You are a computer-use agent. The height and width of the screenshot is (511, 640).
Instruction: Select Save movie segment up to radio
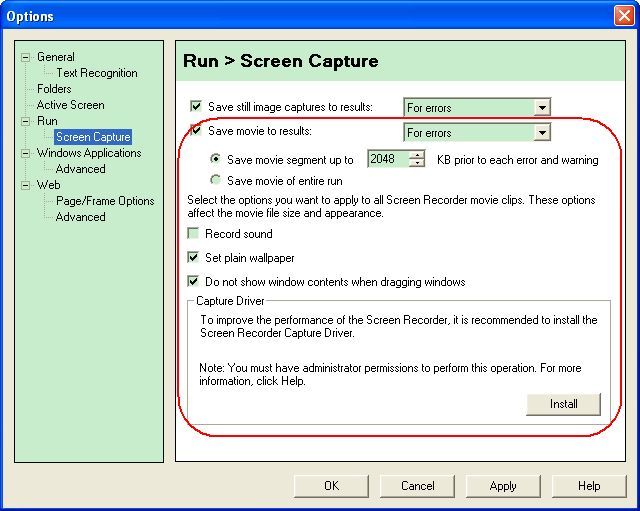tap(215, 158)
